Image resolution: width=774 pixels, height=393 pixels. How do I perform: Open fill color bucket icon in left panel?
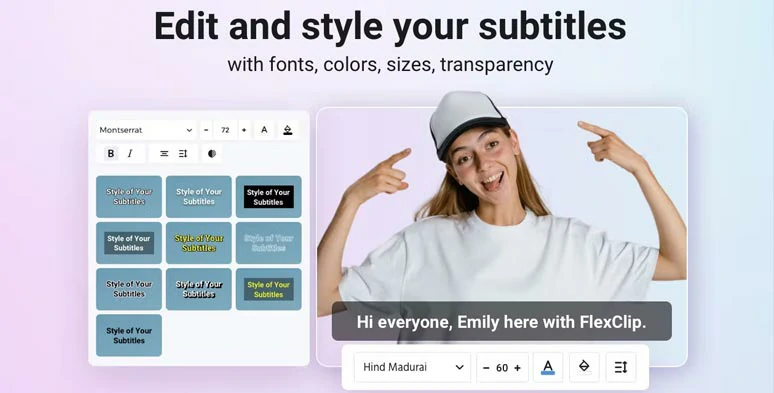288,130
